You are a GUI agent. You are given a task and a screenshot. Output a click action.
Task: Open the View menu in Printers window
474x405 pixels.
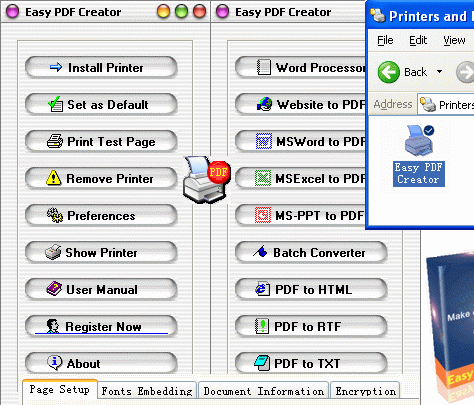point(454,41)
